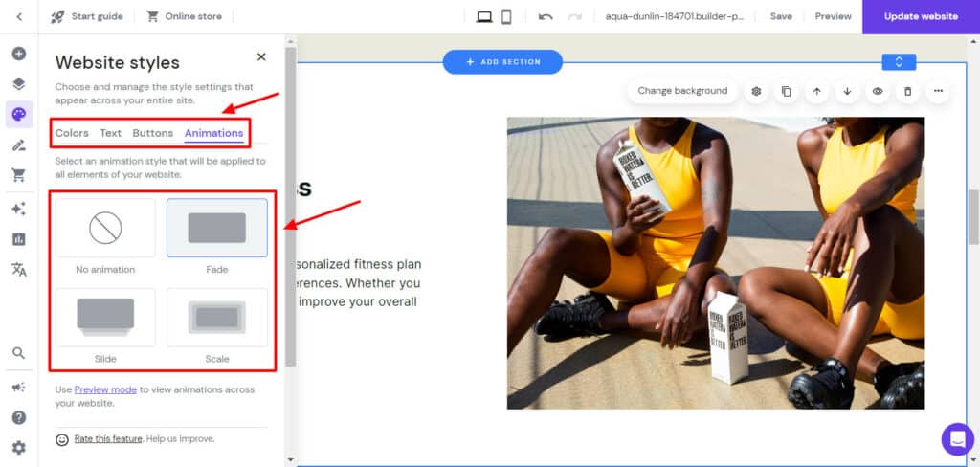Collapse sidebar with back chevron arrow

19,16
